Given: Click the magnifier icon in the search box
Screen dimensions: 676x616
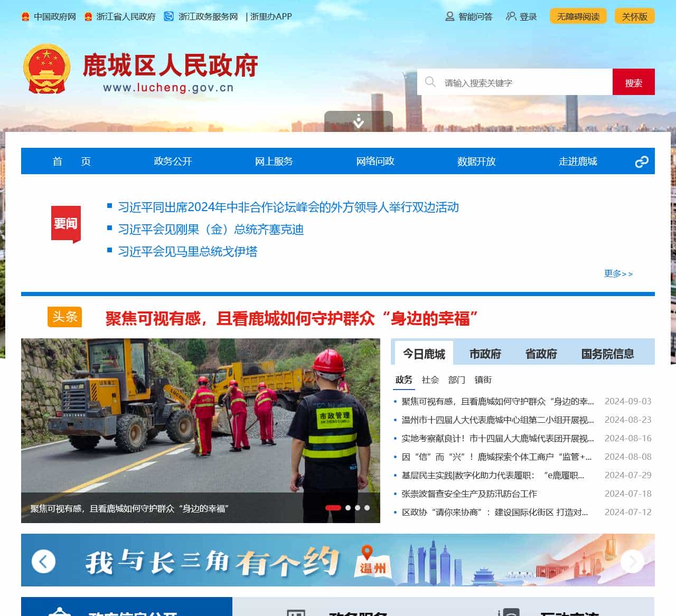Looking at the screenshot, I should tap(431, 82).
